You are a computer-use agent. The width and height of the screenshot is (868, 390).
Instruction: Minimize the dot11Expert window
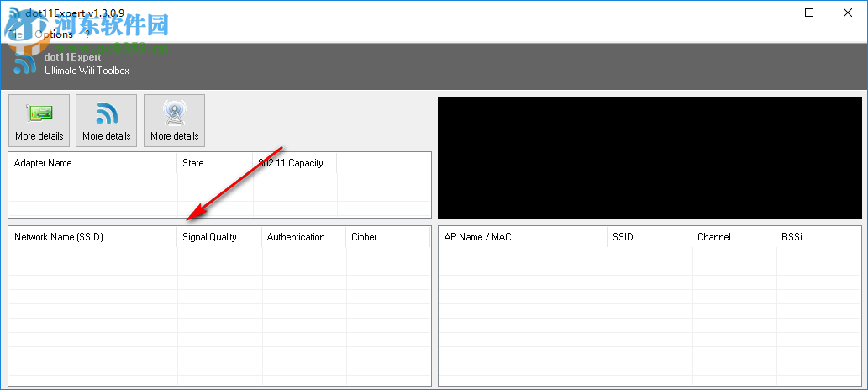(x=771, y=13)
